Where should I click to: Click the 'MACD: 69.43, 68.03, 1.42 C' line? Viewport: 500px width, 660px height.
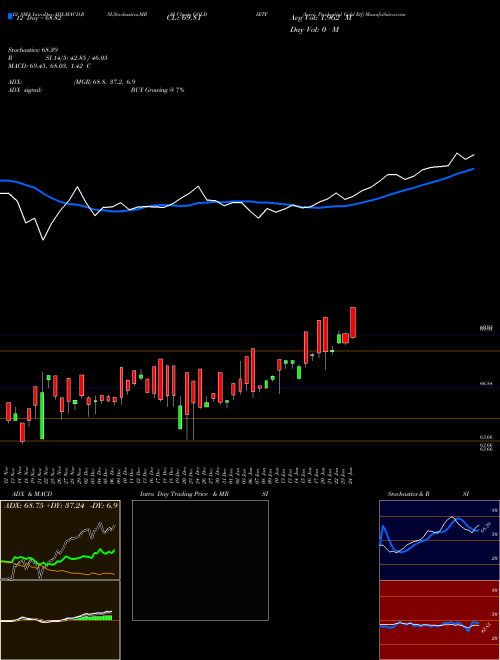pyautogui.click(x=50, y=66)
